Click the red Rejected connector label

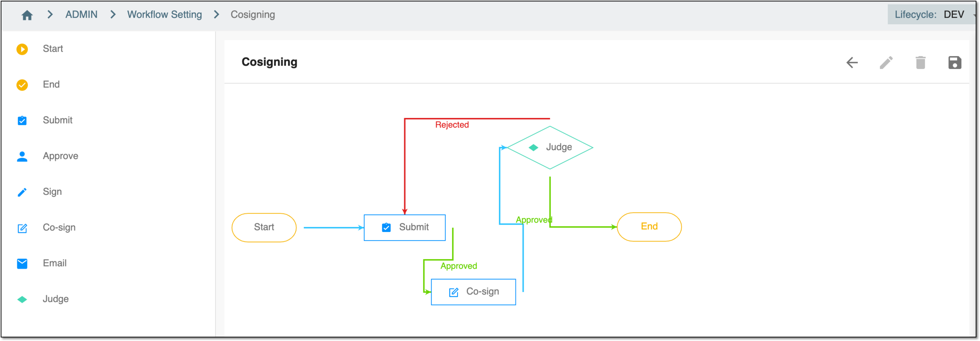(452, 125)
